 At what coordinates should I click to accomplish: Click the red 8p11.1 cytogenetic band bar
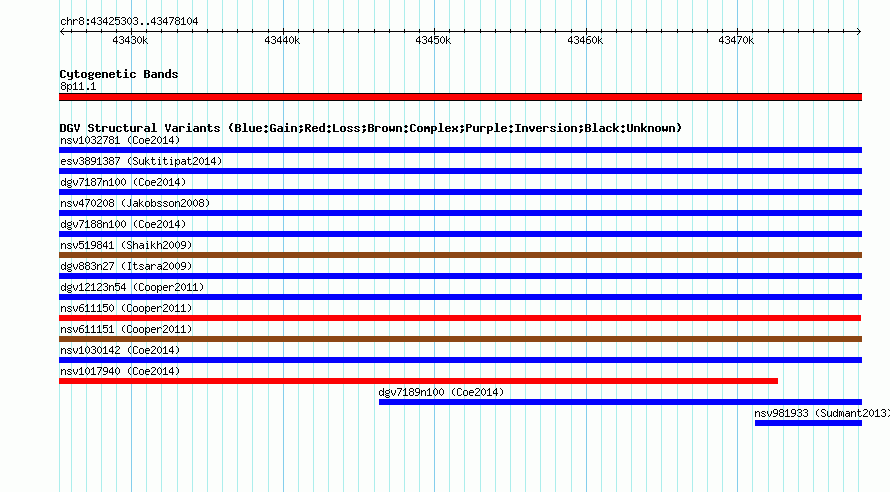pyautogui.click(x=460, y=97)
